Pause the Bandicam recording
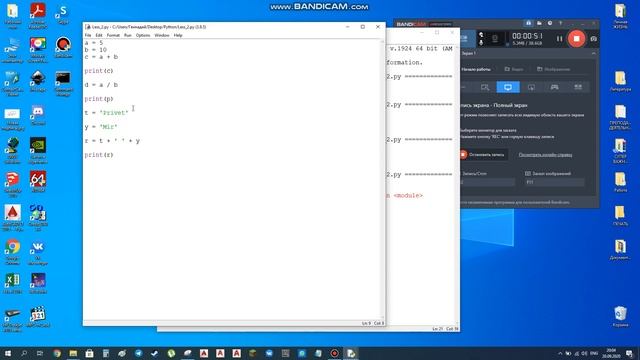The height and width of the screenshot is (360, 640). click(x=559, y=39)
